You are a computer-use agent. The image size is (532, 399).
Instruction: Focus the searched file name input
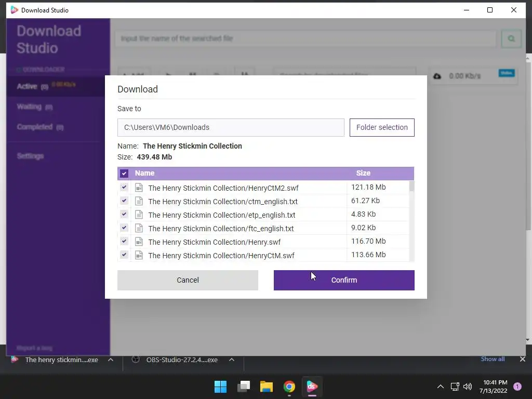click(305, 38)
